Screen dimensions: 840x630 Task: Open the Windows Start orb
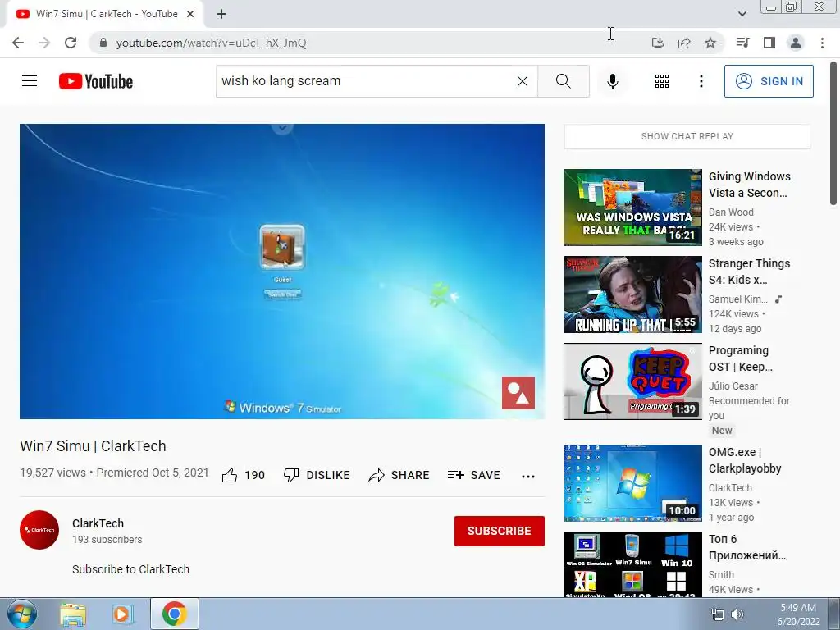pyautogui.click(x=22, y=614)
